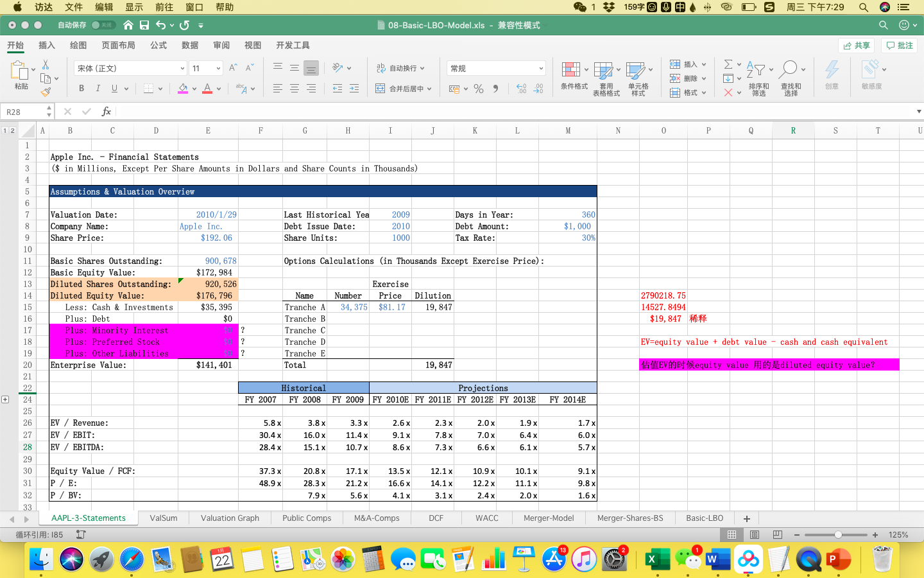Redo the last action

(184, 25)
